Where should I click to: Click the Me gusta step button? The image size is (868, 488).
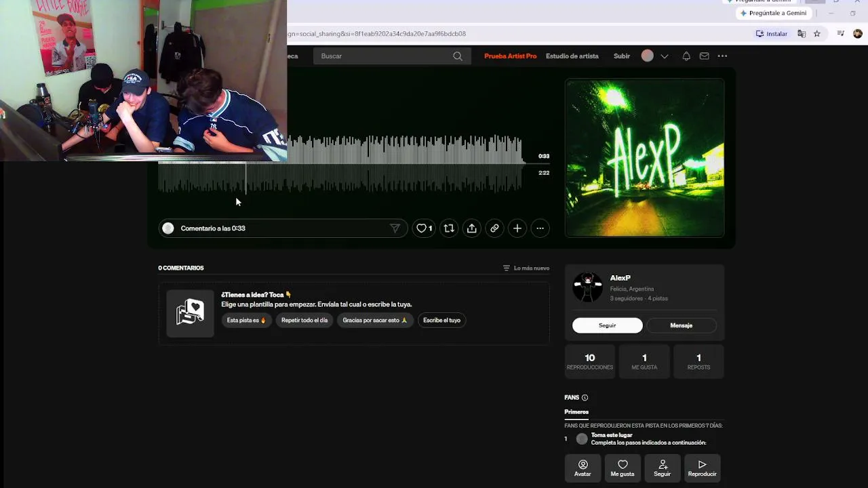[623, 468]
